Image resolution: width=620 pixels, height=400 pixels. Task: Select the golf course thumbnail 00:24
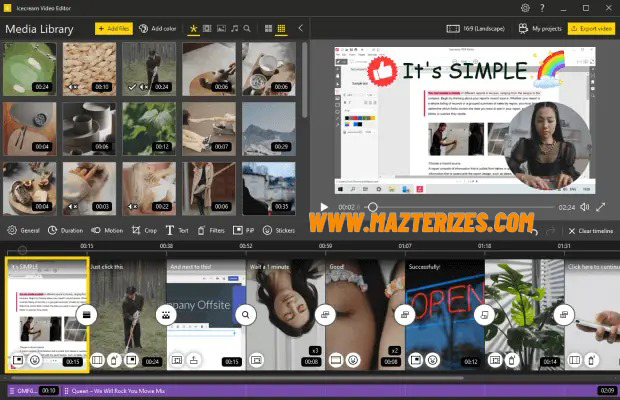[30, 69]
